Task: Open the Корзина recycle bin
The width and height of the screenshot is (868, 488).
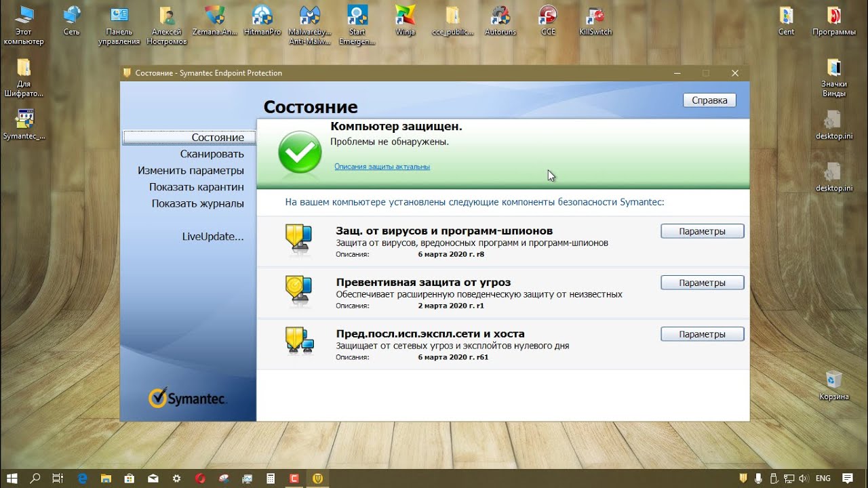Action: (834, 384)
